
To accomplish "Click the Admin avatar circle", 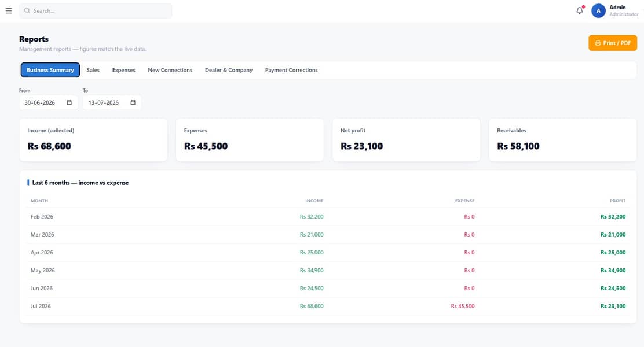I will pos(598,10).
